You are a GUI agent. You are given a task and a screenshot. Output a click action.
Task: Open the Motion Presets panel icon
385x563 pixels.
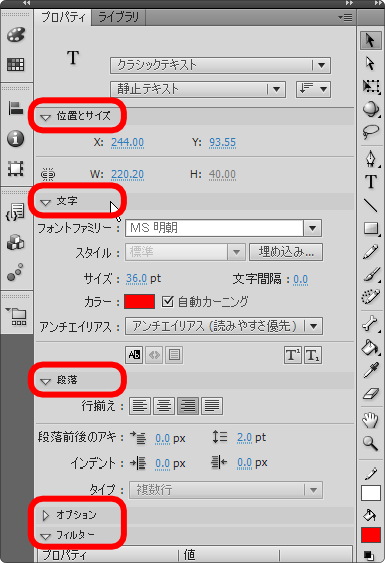pos(16,272)
